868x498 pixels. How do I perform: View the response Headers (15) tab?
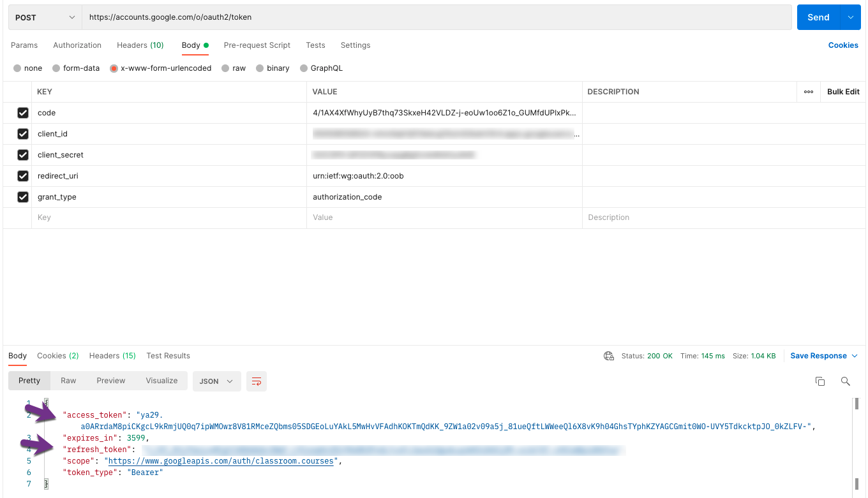click(112, 356)
